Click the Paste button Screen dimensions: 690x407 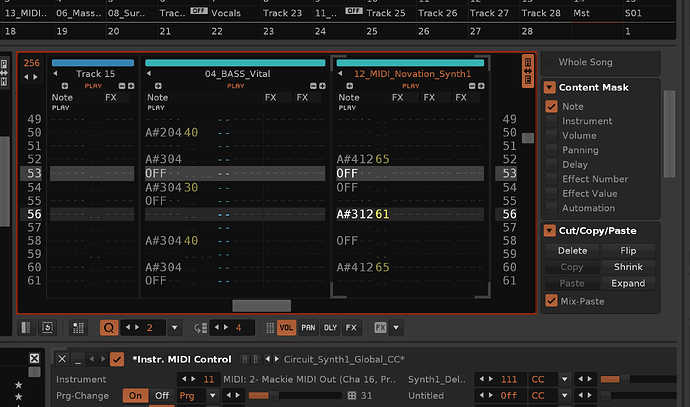(x=572, y=283)
